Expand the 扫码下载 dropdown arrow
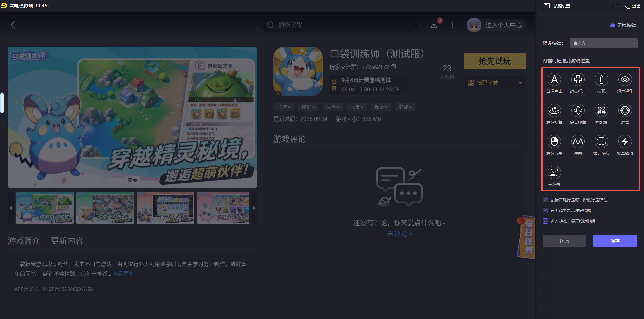 pyautogui.click(x=520, y=83)
